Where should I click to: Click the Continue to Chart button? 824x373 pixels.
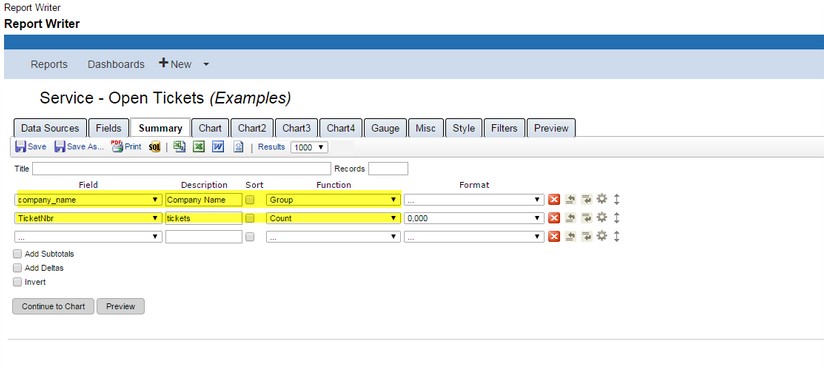pyautogui.click(x=53, y=306)
